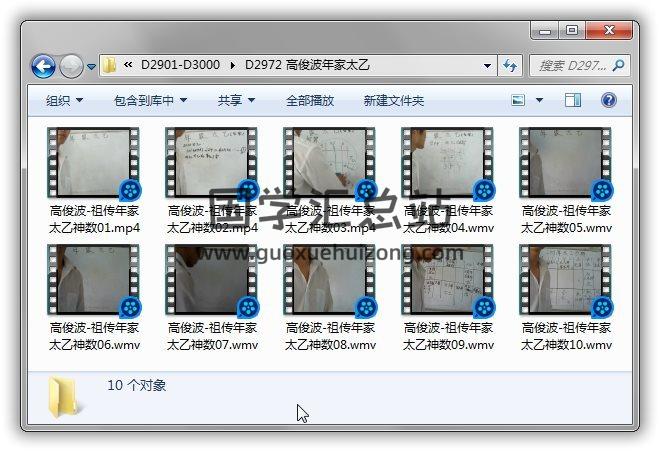This screenshot has width=660, height=452.
Task: Select thumbnail of 太乙神数01.mp4
Action: click(x=93, y=162)
